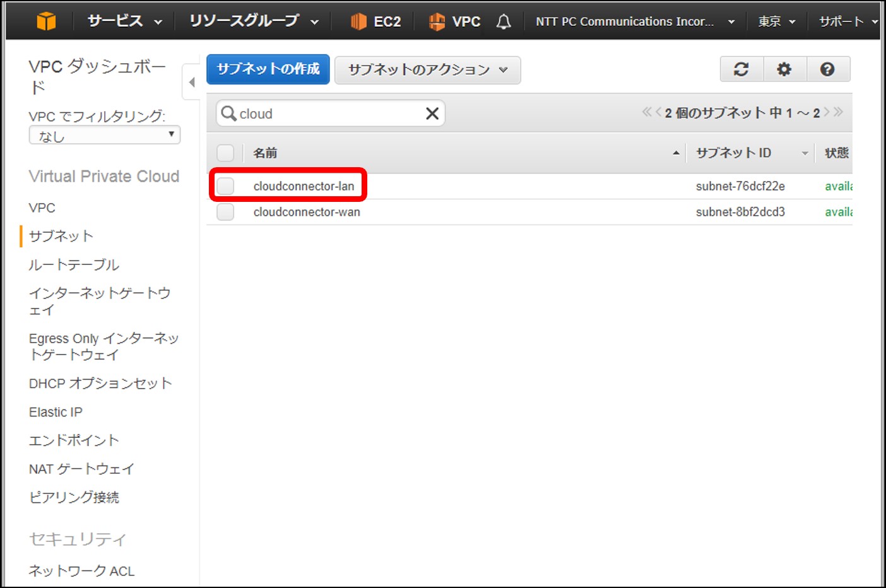This screenshot has height=588, width=886.
Task: Open the 東京 region dropdown
Action: (x=776, y=21)
